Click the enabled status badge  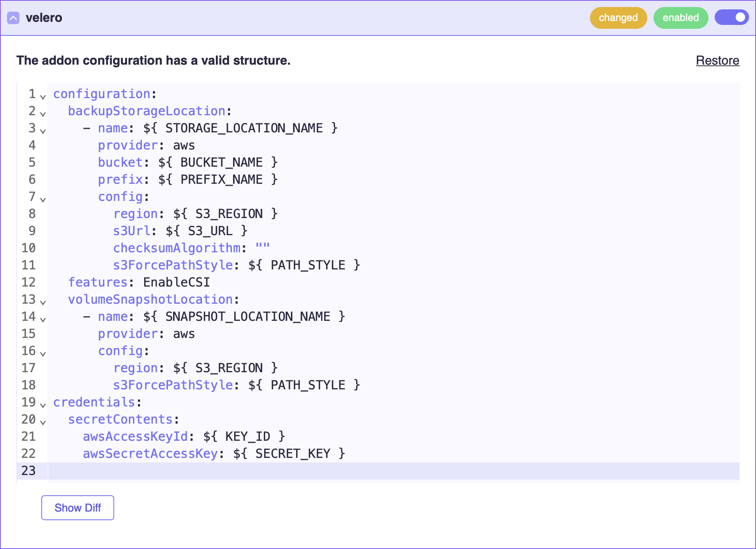pos(680,18)
